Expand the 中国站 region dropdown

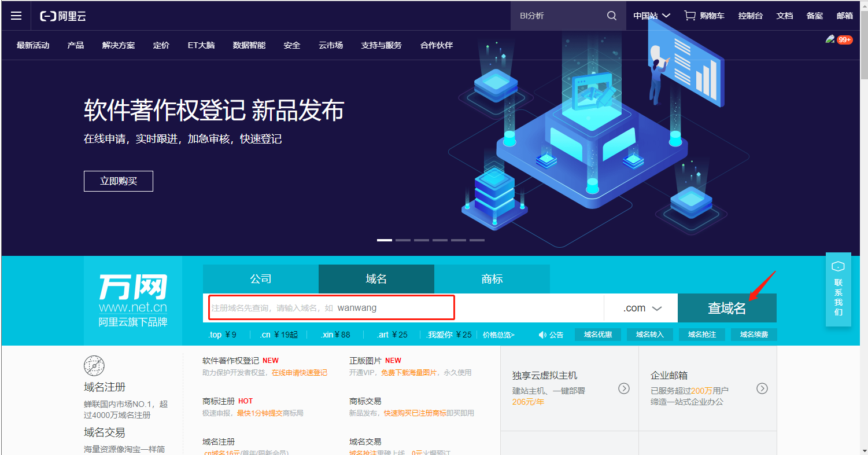(652, 16)
